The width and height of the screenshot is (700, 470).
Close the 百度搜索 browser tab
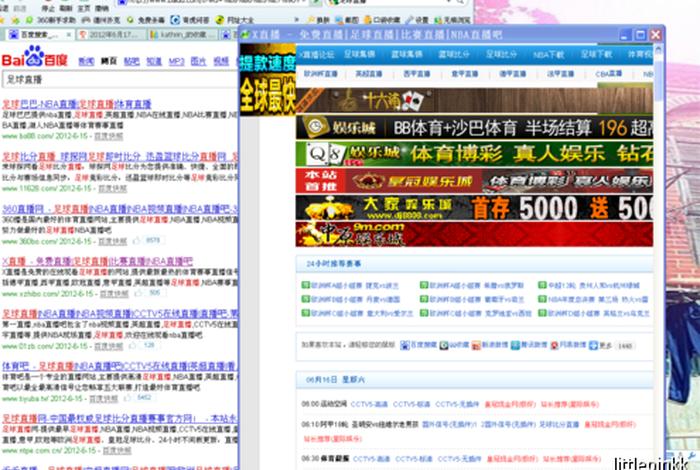(69, 34)
